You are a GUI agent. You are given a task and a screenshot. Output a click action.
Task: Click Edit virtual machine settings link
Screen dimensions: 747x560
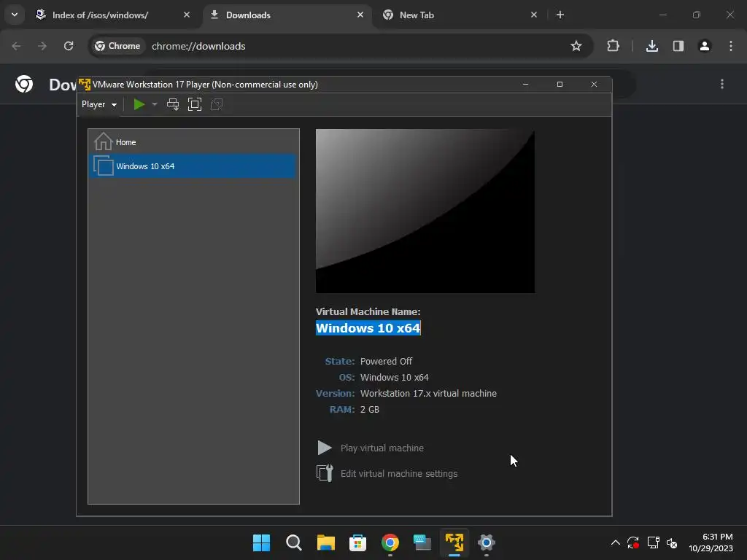[399, 474]
